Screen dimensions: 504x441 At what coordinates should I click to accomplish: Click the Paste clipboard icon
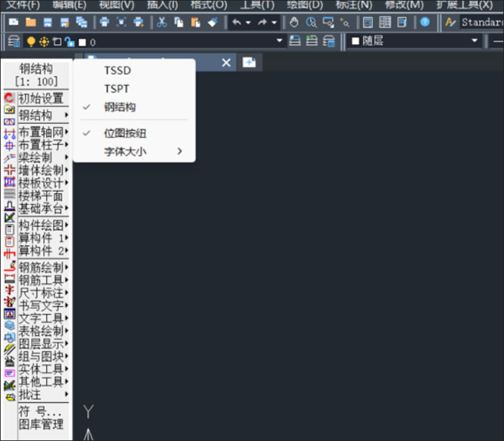point(195,22)
